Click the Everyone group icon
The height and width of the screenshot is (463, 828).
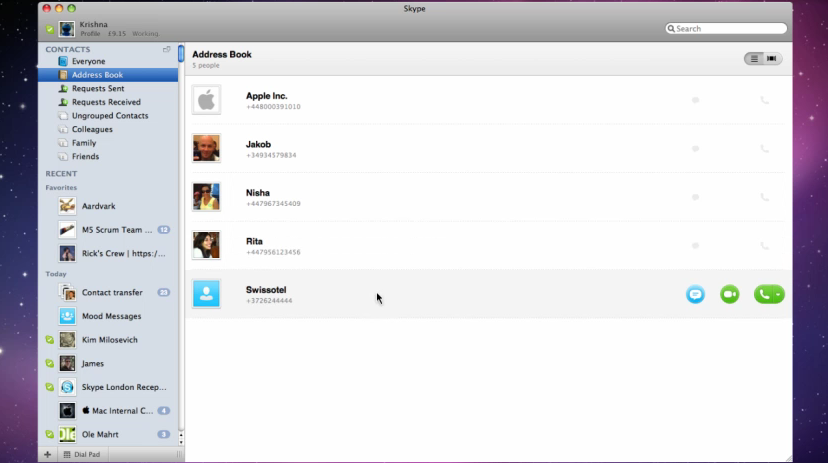[x=63, y=61]
